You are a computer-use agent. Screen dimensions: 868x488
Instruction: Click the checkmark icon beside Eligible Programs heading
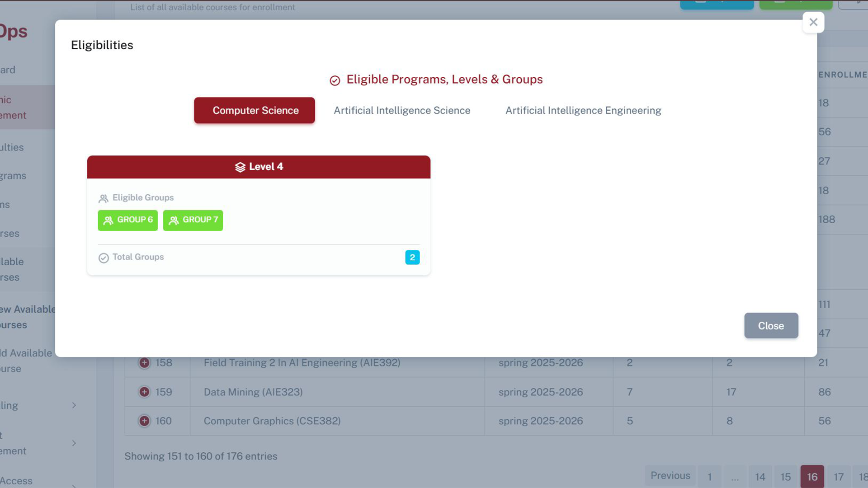click(x=335, y=80)
